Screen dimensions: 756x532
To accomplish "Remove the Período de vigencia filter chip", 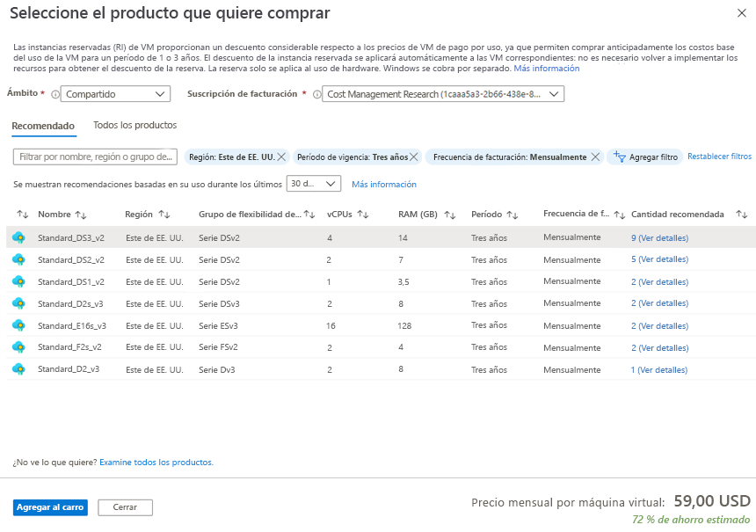I will (x=414, y=157).
